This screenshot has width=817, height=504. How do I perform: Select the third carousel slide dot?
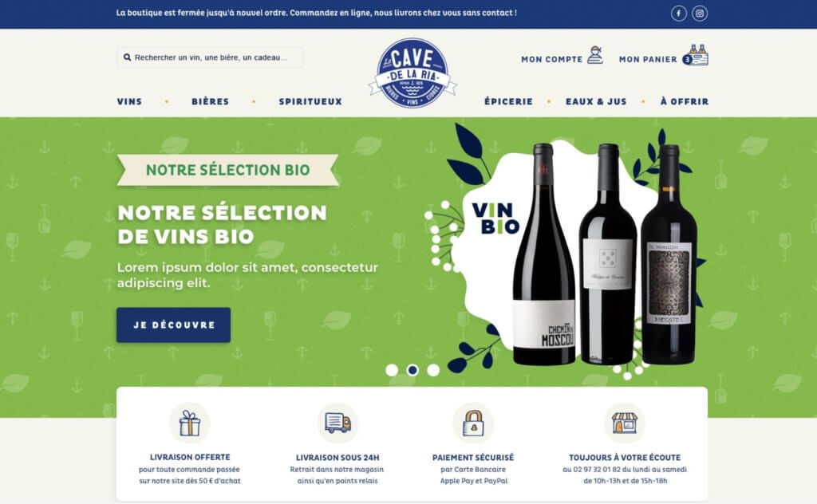pyautogui.click(x=433, y=370)
